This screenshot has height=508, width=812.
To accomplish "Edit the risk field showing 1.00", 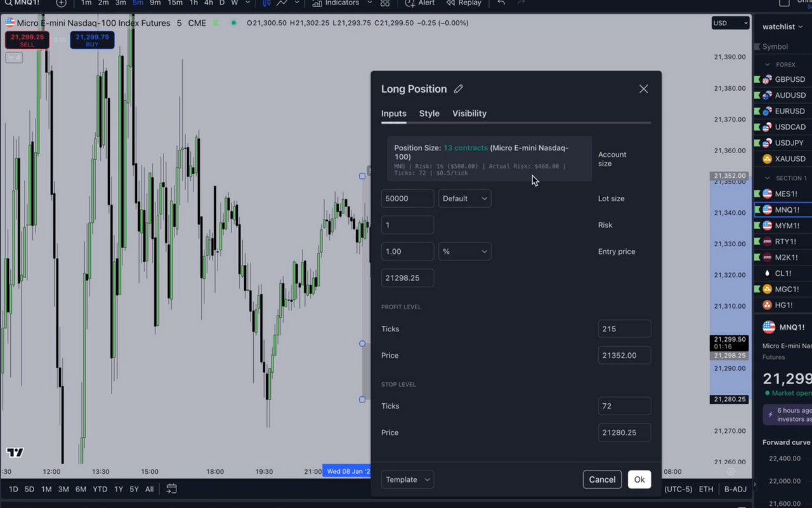I will pyautogui.click(x=408, y=251).
